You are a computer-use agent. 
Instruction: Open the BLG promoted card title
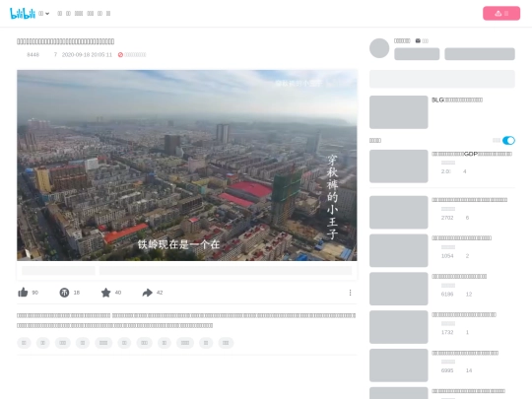457,100
